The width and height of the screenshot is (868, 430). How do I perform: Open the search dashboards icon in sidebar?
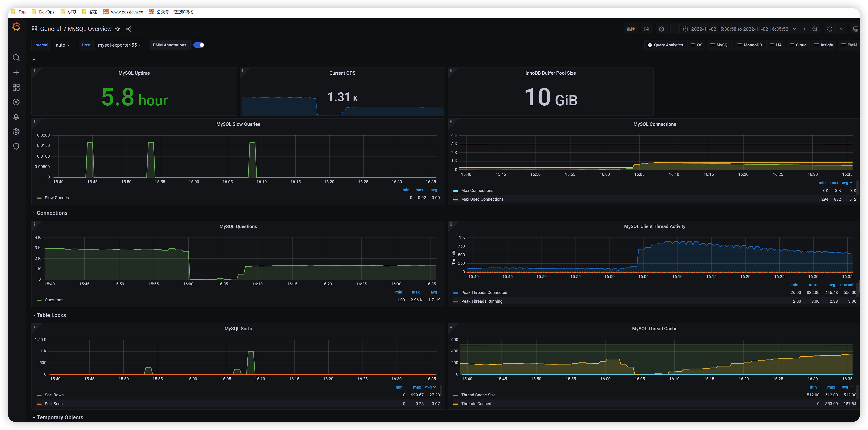point(16,58)
